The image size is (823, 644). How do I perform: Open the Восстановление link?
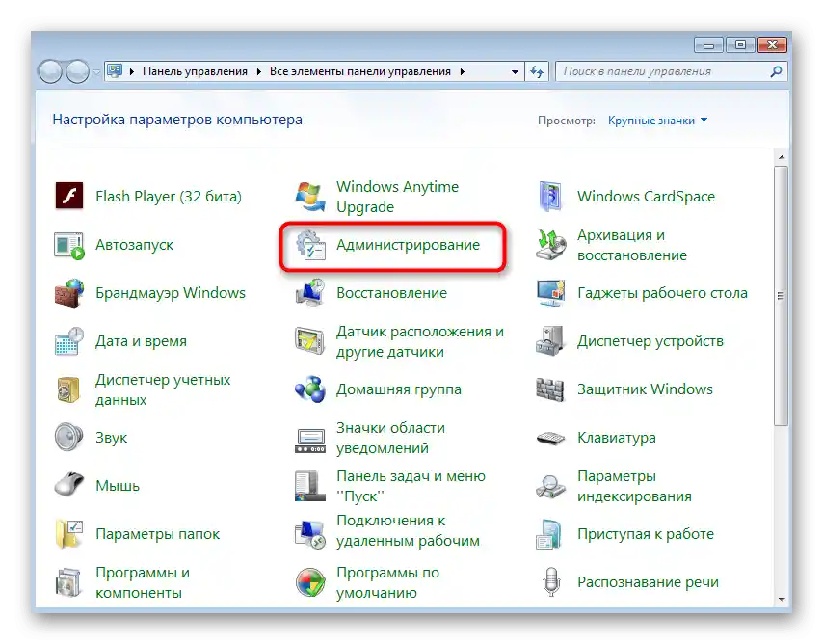click(x=391, y=293)
